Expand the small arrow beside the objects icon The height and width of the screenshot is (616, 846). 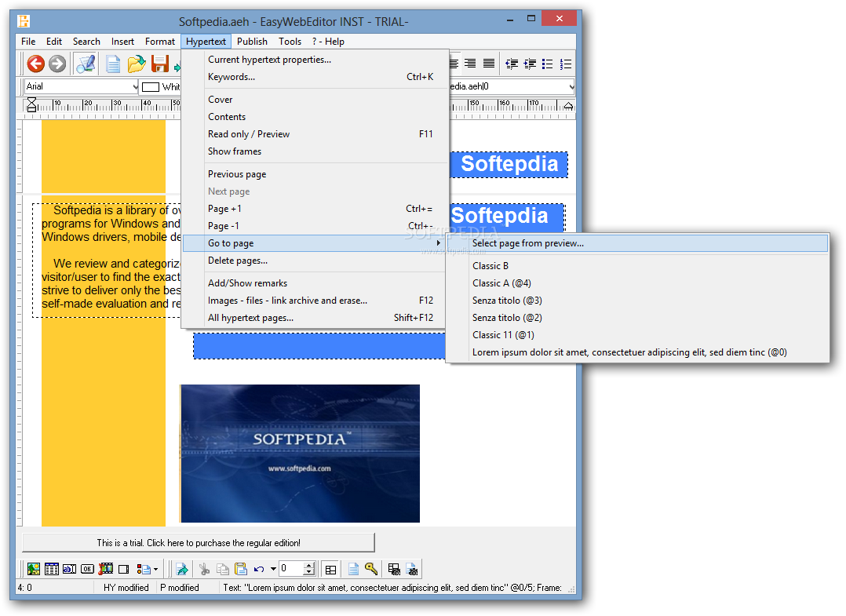pyautogui.click(x=156, y=569)
